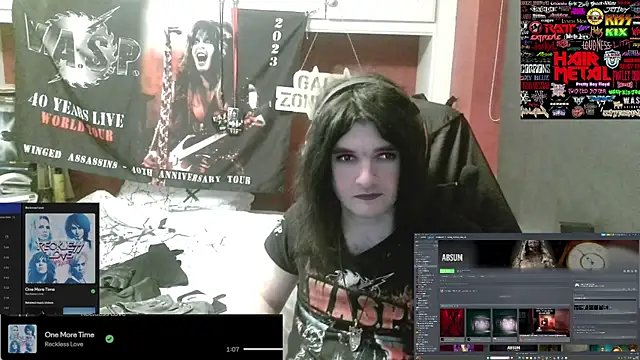Open the large Reckless Love album artwork in Spotify panel

point(60,248)
